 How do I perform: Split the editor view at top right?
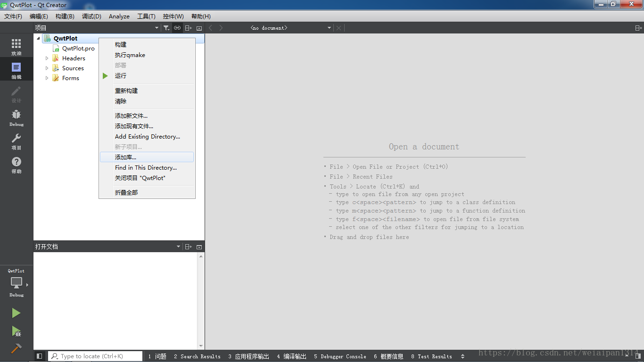click(x=638, y=28)
